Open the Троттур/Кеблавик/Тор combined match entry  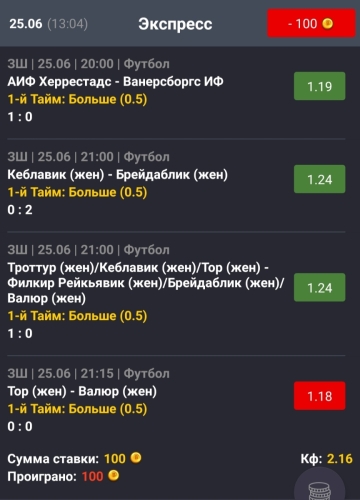coord(146,283)
